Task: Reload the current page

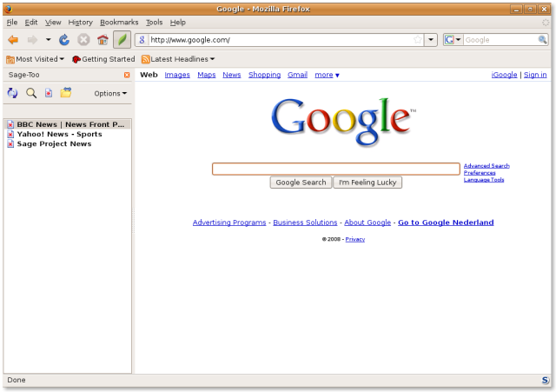Action: (64, 40)
